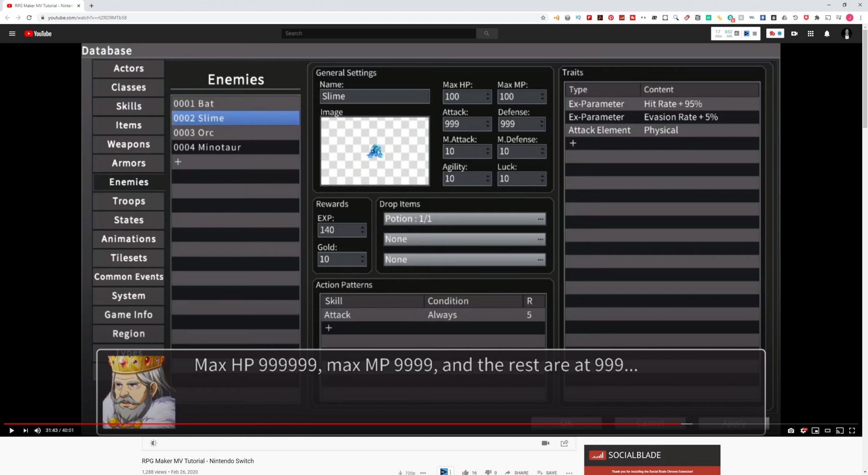Viewport: 868px width, 475px height.
Task: Select the Evasion Rate + 5% trait row
Action: (x=662, y=117)
